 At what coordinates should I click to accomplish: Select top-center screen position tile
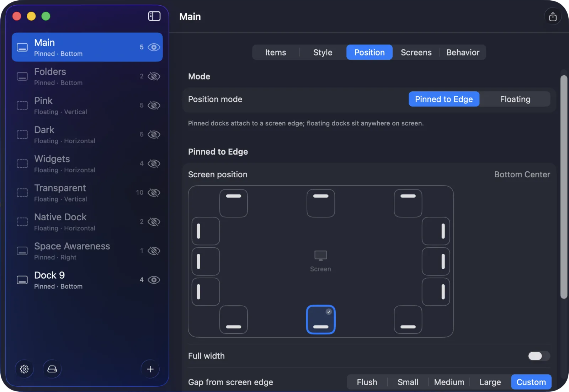(321, 203)
